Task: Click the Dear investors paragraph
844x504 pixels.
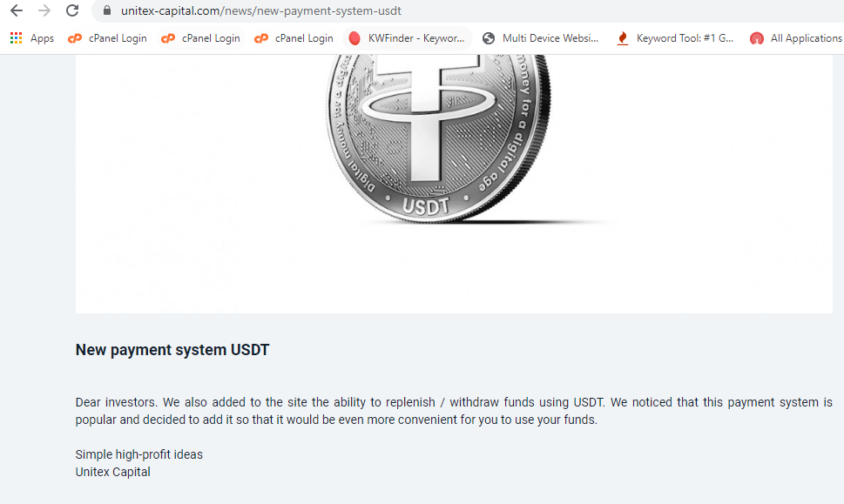Action: click(x=454, y=411)
